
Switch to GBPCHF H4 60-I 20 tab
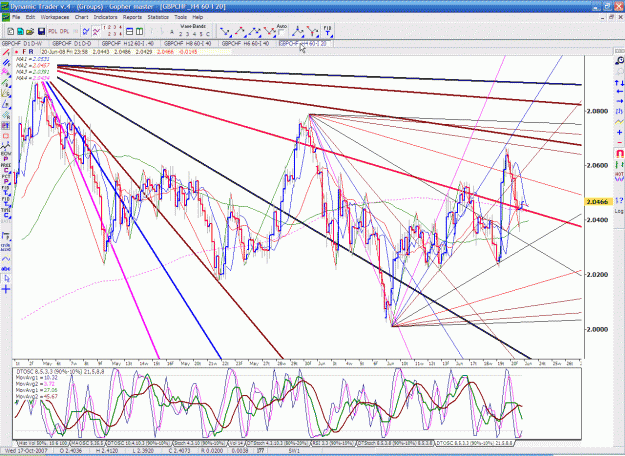click(303, 43)
